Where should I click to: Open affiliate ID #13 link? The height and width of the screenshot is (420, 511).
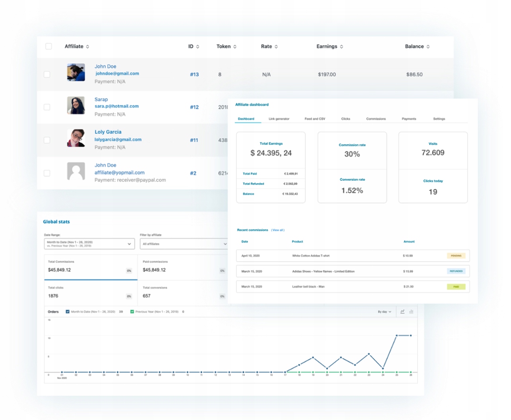(x=194, y=74)
